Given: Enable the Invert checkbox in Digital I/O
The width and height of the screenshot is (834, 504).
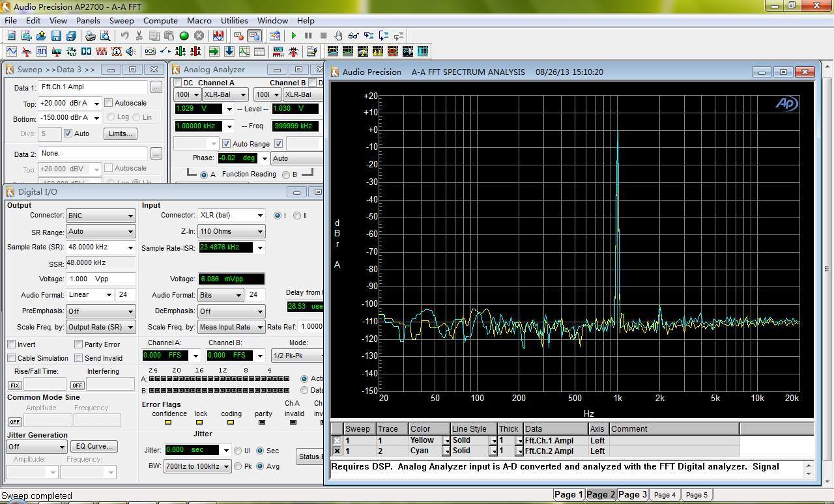Looking at the screenshot, I should (x=12, y=344).
